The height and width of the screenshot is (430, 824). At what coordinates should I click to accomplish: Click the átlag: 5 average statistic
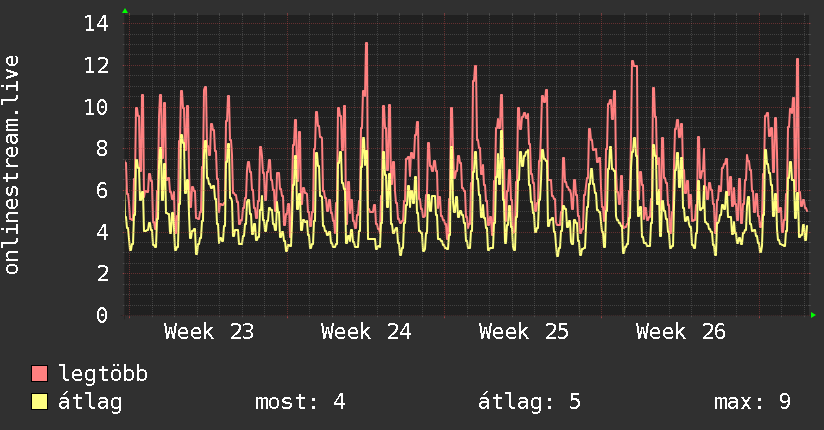click(x=529, y=402)
